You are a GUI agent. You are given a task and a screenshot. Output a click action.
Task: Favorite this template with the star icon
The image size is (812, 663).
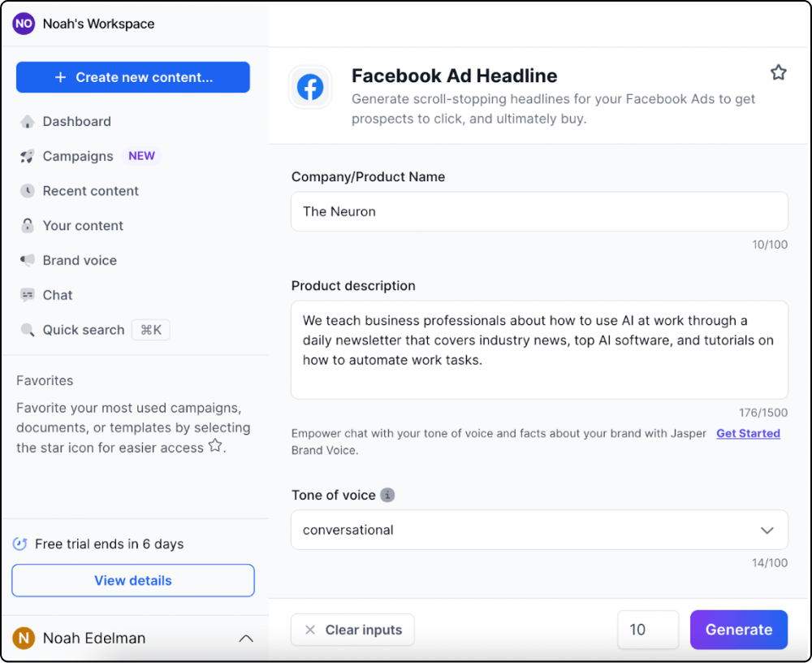779,72
